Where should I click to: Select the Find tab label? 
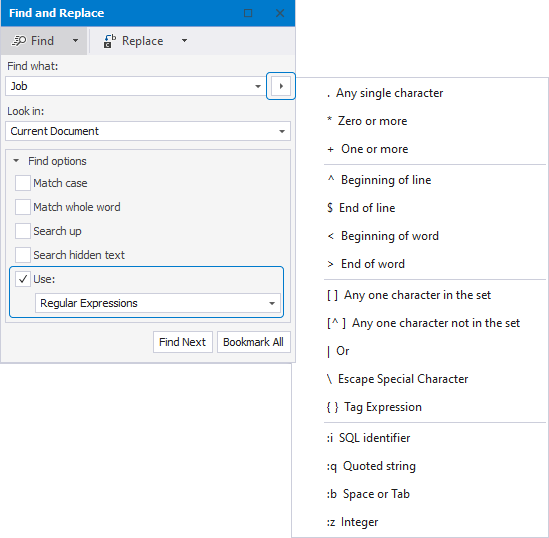(42, 41)
